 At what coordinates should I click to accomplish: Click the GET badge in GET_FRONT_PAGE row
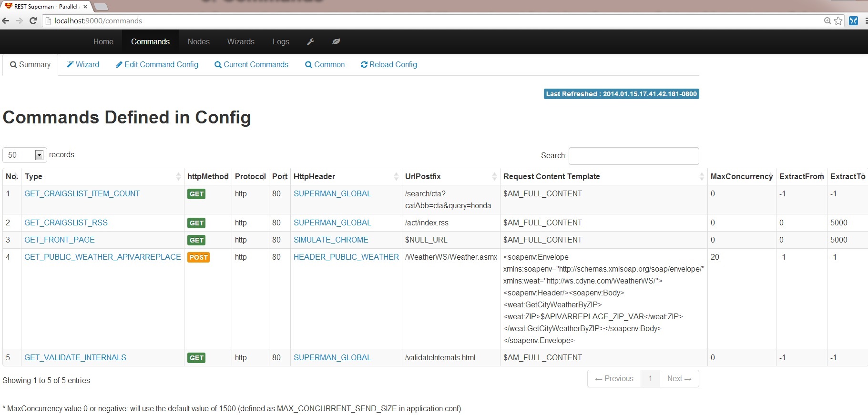pos(196,240)
